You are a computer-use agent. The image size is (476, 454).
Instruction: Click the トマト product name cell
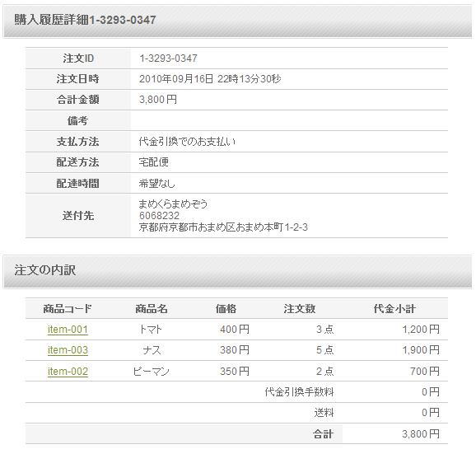pyautogui.click(x=151, y=330)
